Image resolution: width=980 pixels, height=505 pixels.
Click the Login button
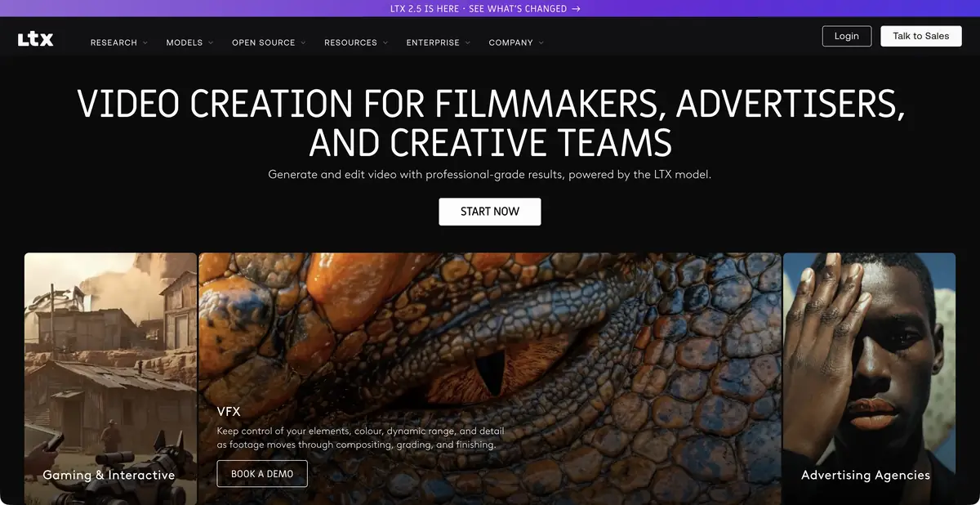click(847, 36)
